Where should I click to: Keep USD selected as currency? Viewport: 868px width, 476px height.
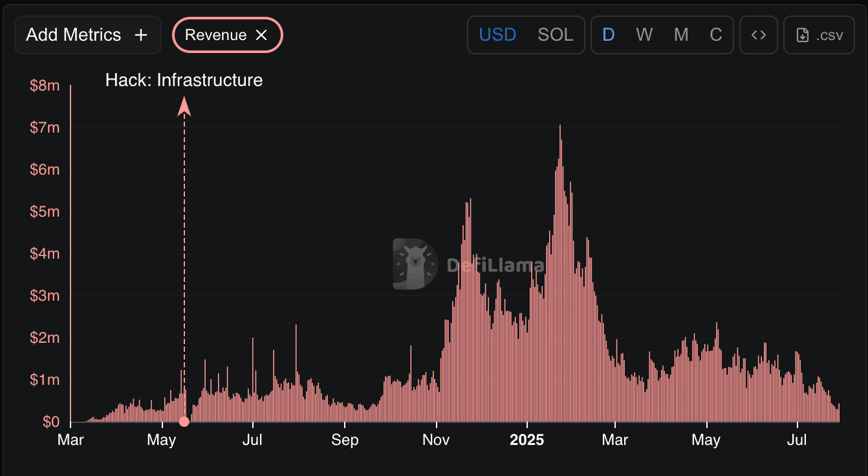(x=497, y=35)
